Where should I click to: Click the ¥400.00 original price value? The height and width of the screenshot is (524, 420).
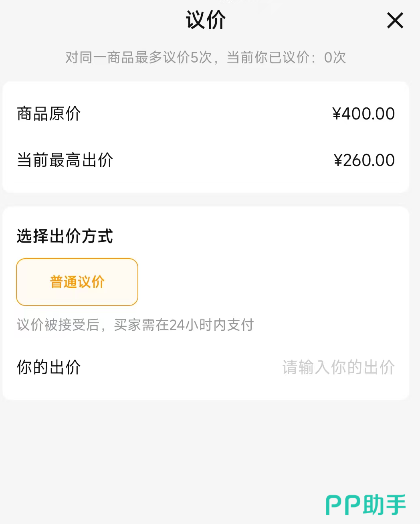click(363, 114)
